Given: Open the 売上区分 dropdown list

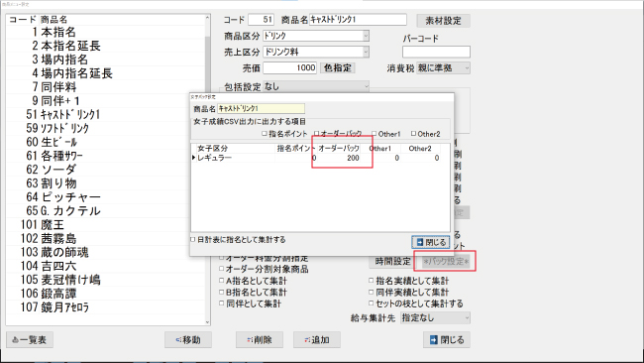Looking at the screenshot, I should pyautogui.click(x=366, y=52).
